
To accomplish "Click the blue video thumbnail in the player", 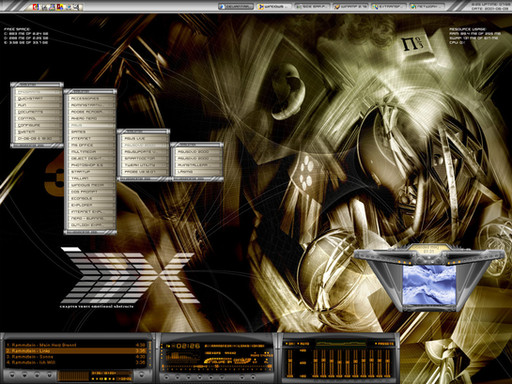I will [429, 284].
